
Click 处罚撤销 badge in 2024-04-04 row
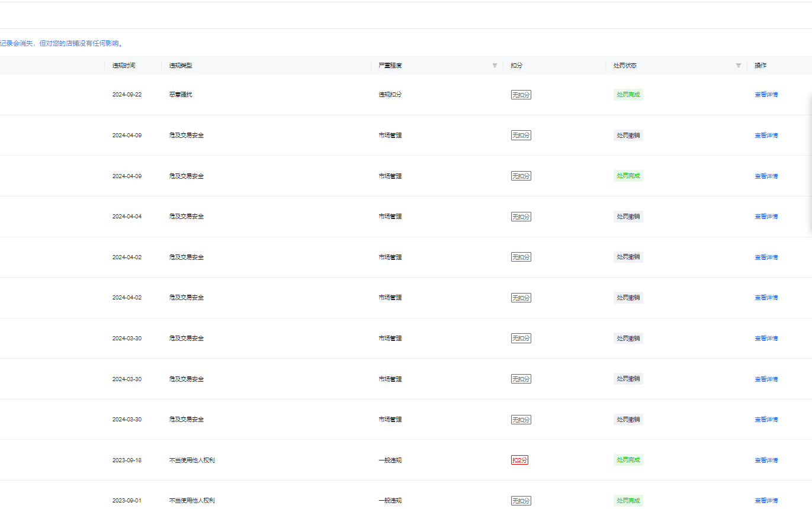click(628, 217)
